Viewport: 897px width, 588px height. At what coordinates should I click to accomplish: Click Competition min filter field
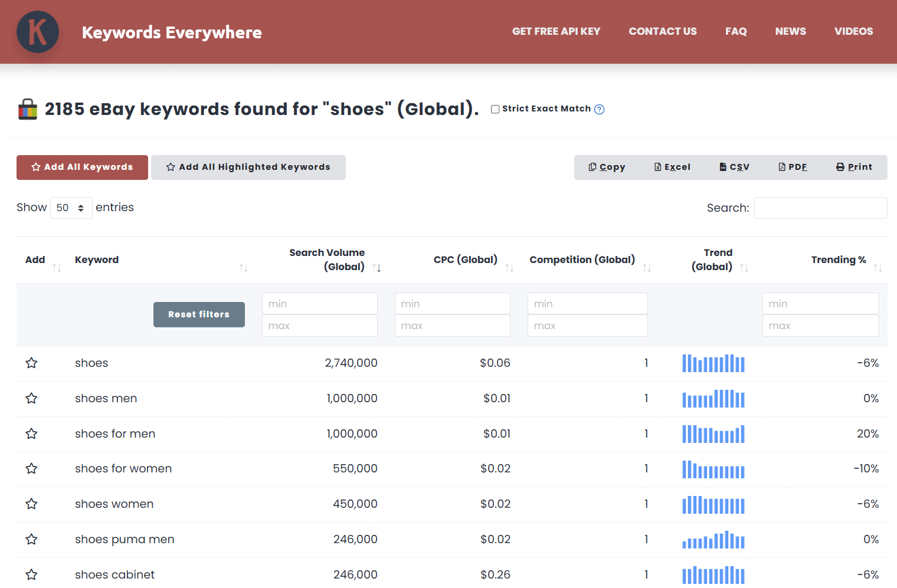pyautogui.click(x=588, y=304)
